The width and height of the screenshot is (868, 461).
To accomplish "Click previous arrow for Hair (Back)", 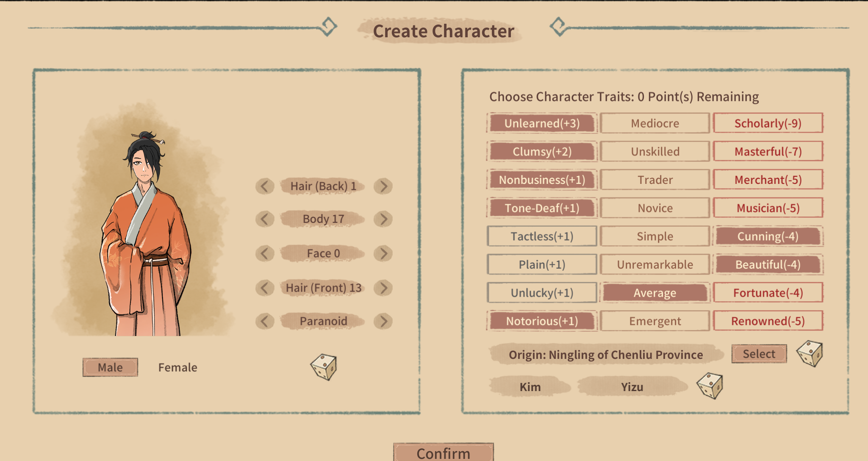I will click(x=265, y=186).
